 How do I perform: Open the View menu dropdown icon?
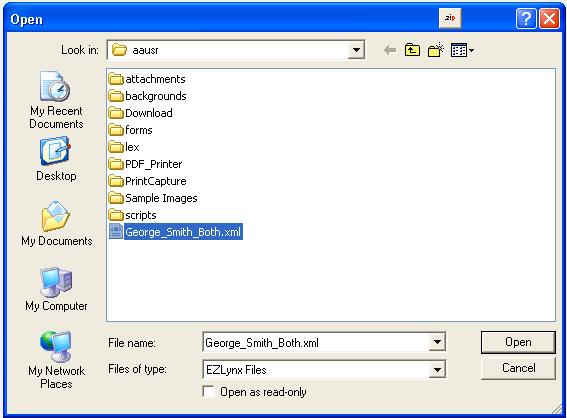462,50
